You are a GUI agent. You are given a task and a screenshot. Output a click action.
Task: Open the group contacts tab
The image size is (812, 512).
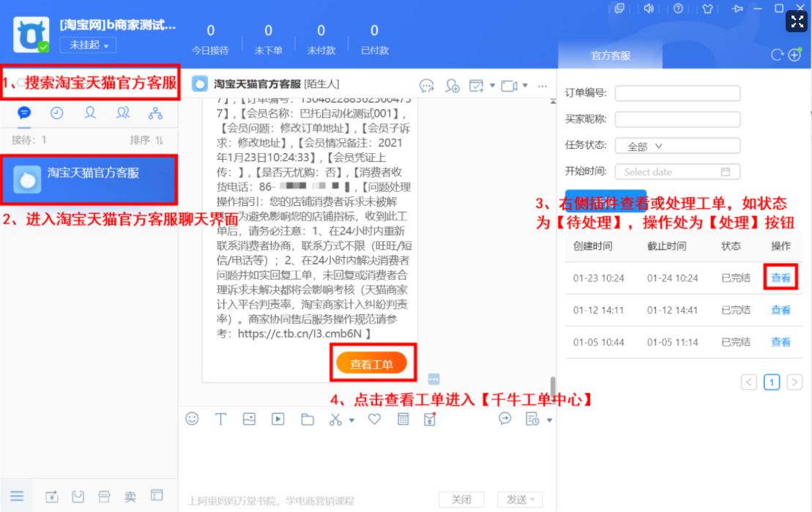tap(123, 113)
